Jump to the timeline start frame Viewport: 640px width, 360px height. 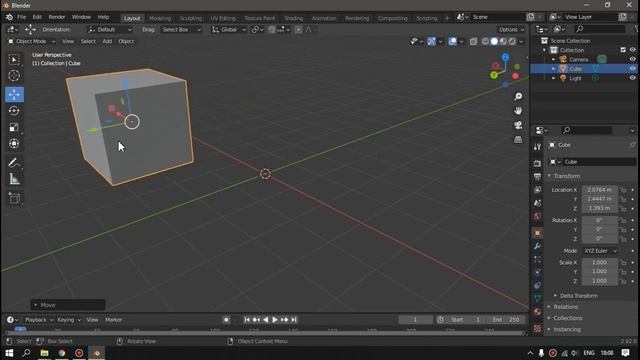click(x=247, y=320)
